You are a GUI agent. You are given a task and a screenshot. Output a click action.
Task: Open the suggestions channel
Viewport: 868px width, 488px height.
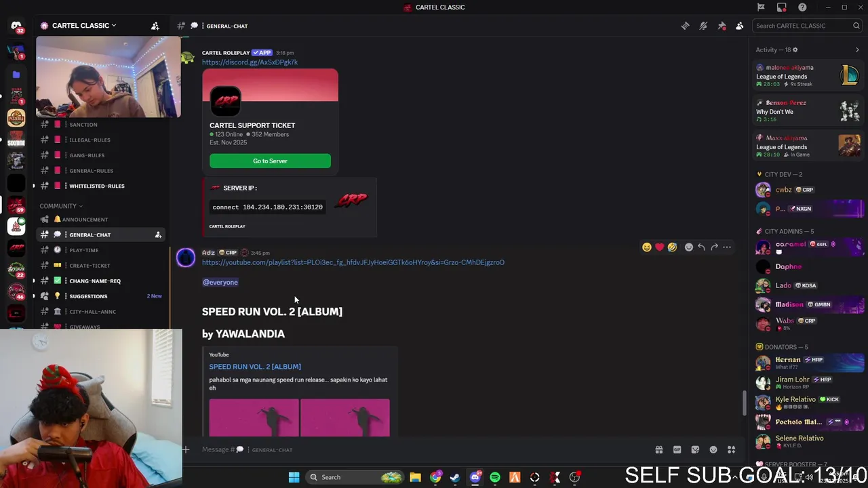[88, 296]
